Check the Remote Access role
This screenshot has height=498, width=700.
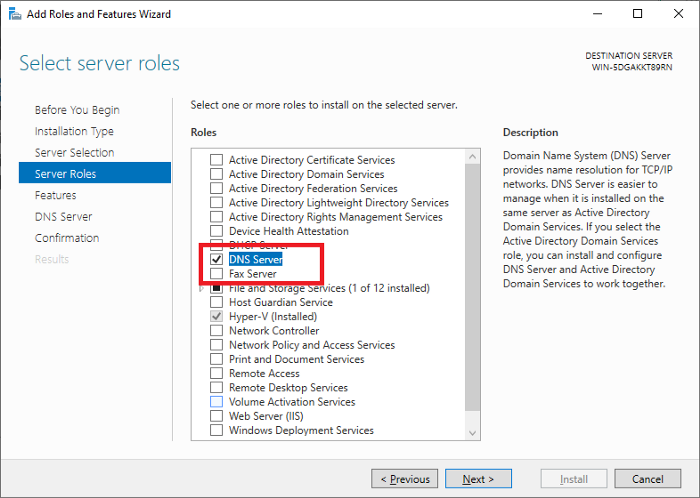tap(217, 374)
